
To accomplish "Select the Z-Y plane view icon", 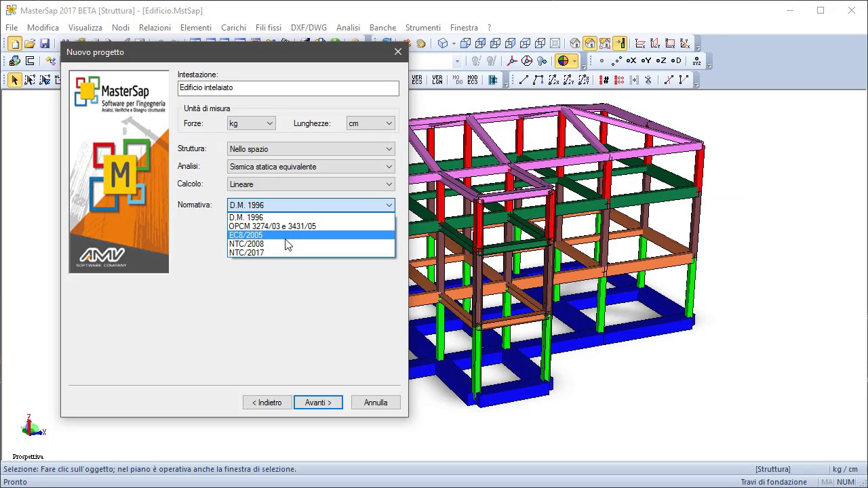I will point(655,43).
